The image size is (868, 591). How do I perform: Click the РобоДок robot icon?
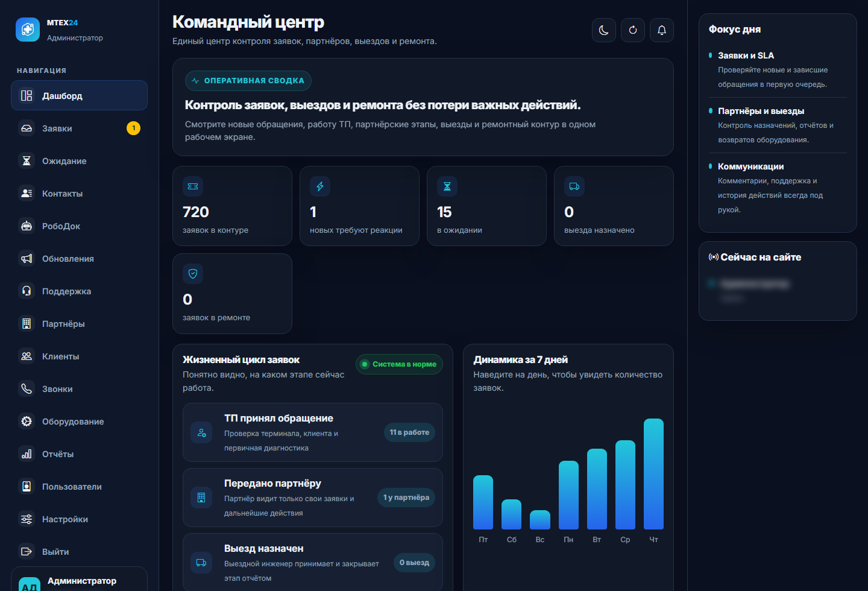pyautogui.click(x=27, y=226)
